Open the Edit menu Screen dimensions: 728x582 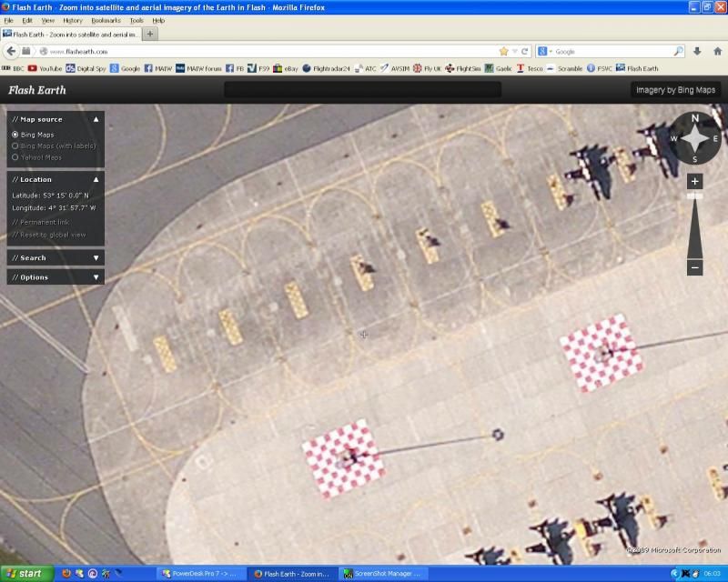[x=27, y=20]
